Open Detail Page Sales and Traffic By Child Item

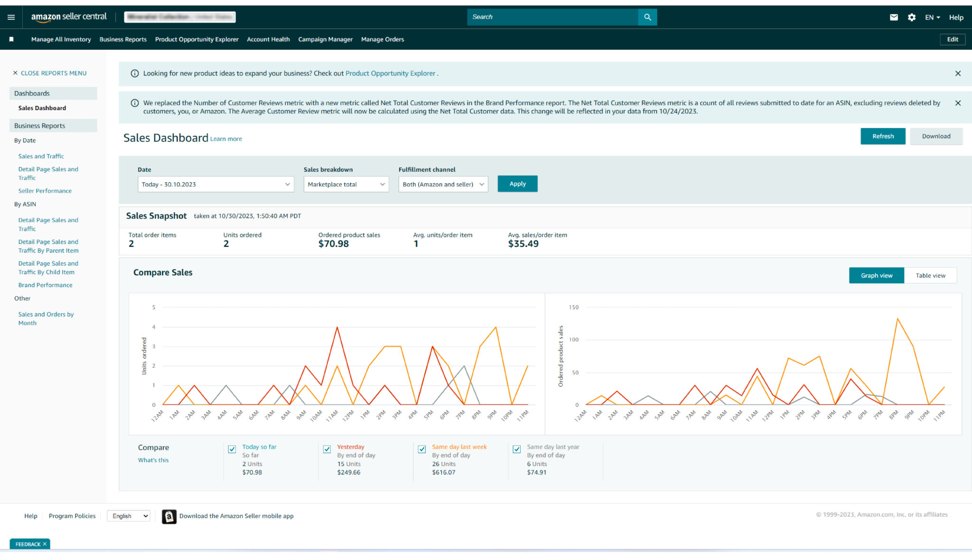click(x=48, y=268)
